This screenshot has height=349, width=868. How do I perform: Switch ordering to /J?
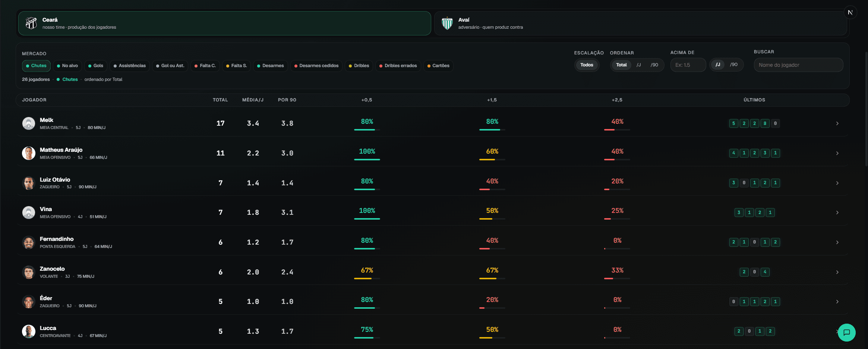coord(638,65)
